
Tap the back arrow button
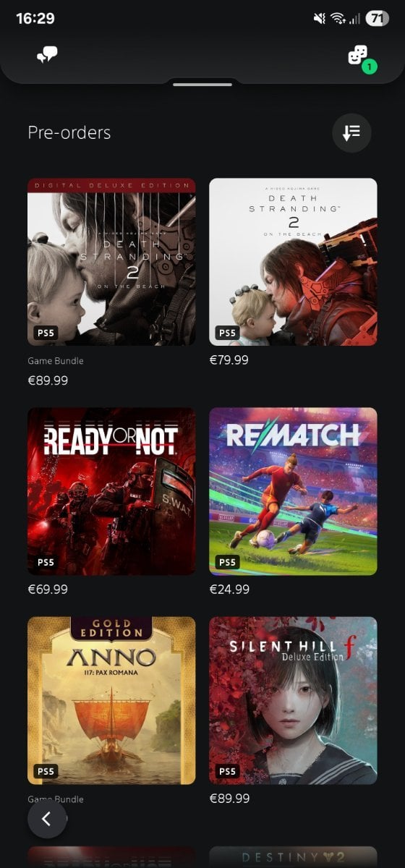tap(47, 819)
